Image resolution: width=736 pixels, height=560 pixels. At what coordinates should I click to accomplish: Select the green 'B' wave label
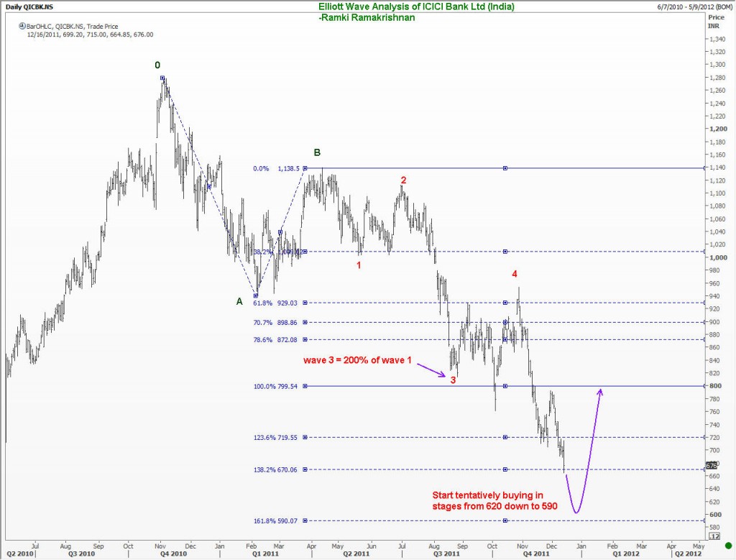[317, 152]
